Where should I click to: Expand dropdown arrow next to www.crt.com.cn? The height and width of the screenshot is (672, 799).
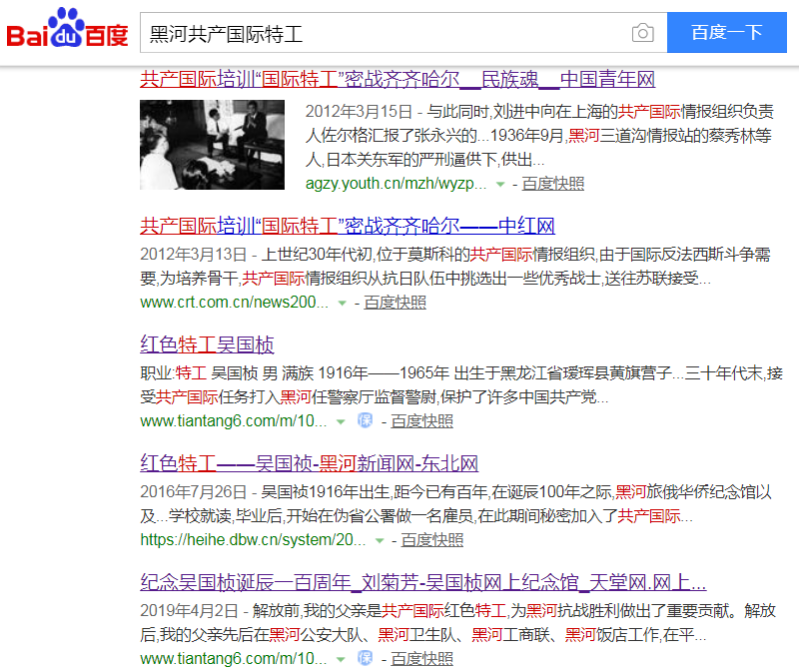click(x=342, y=303)
